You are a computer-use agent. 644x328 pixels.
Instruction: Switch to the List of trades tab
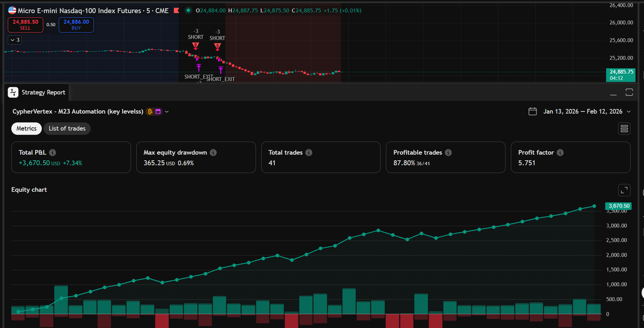point(67,129)
